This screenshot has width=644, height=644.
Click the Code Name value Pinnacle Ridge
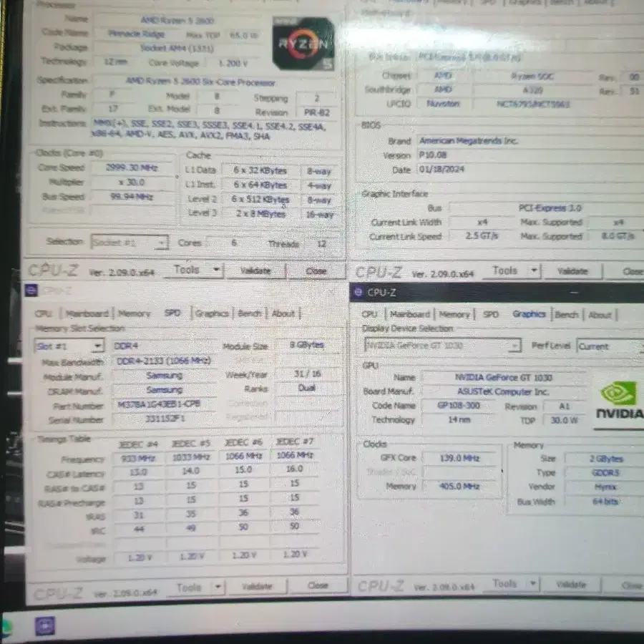pos(137,34)
